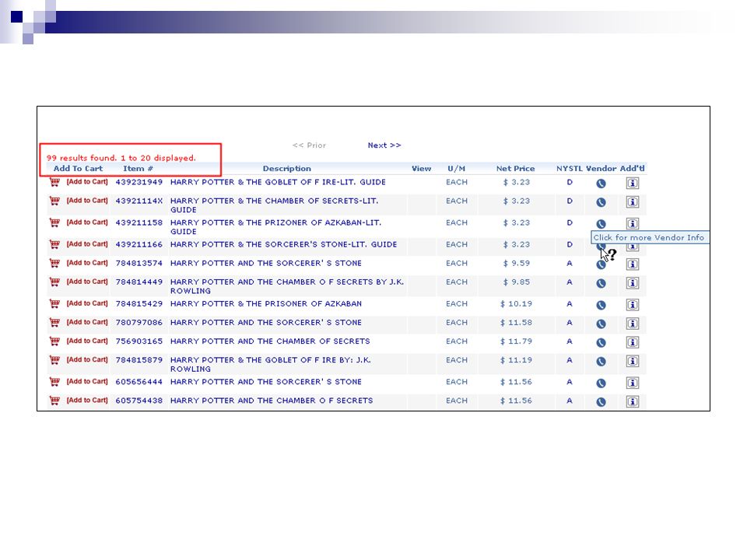Click [Add to Cart] for item 784814449
747x560 pixels.
coord(87,282)
